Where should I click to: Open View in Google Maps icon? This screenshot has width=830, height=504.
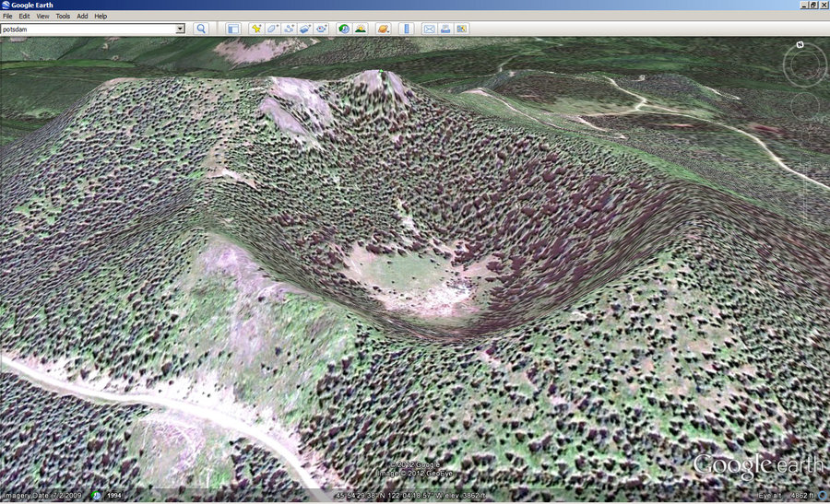(x=462, y=29)
